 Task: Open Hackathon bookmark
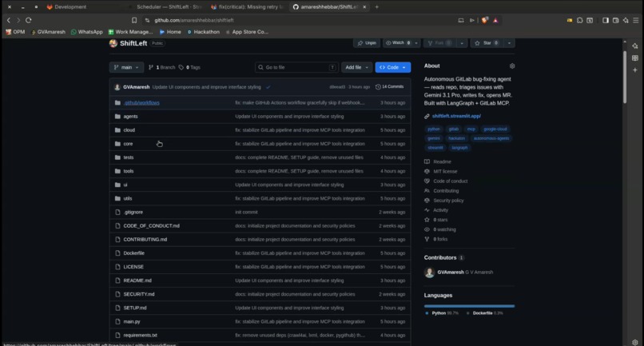tap(203, 32)
